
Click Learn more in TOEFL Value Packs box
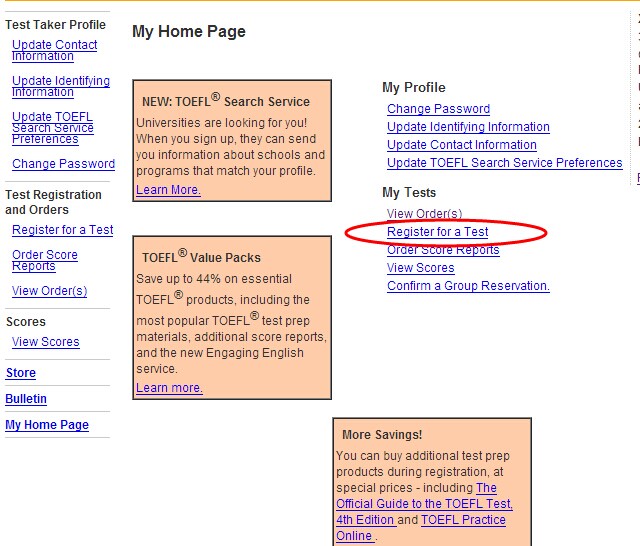click(169, 388)
